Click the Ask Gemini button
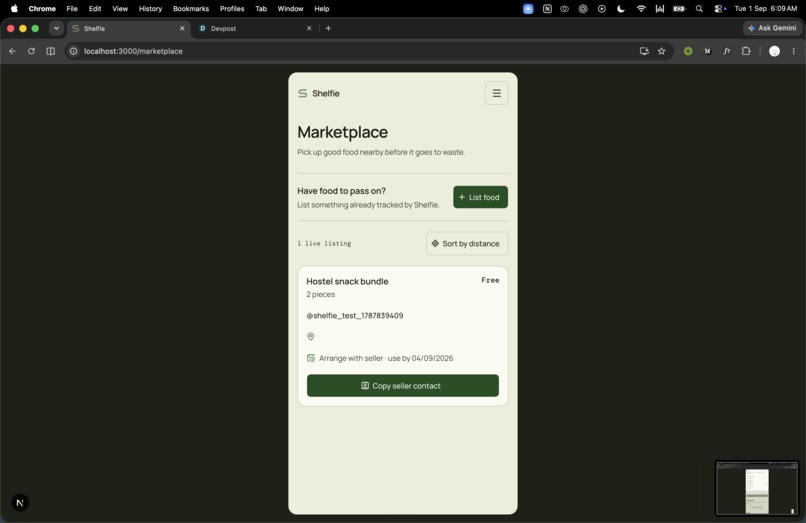This screenshot has width=806, height=523. [772, 28]
